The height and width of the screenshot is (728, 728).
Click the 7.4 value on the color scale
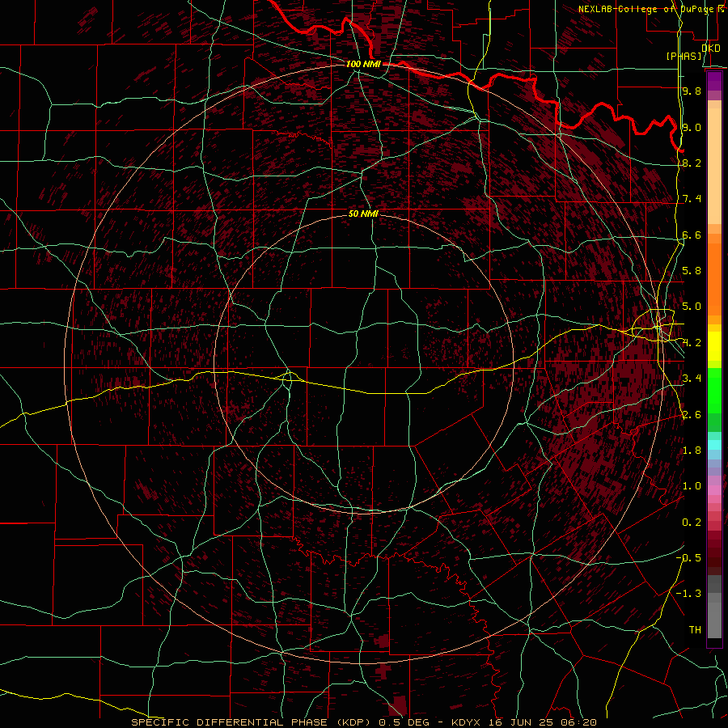[x=692, y=199]
